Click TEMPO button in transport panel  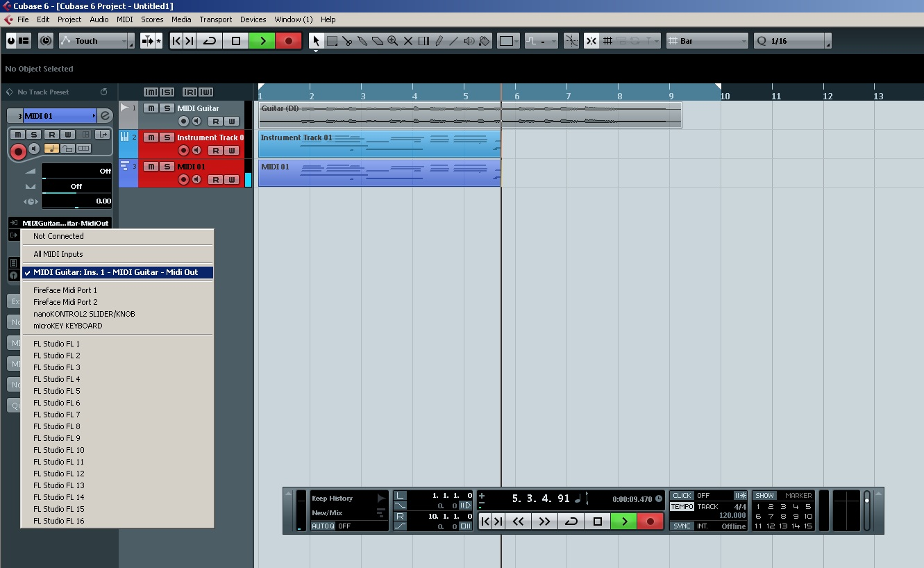coord(682,507)
